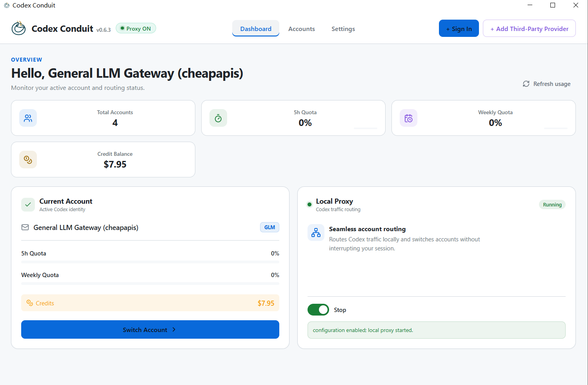Click the chevron arrow on Switch Account
This screenshot has width=588, height=385.
coord(174,330)
